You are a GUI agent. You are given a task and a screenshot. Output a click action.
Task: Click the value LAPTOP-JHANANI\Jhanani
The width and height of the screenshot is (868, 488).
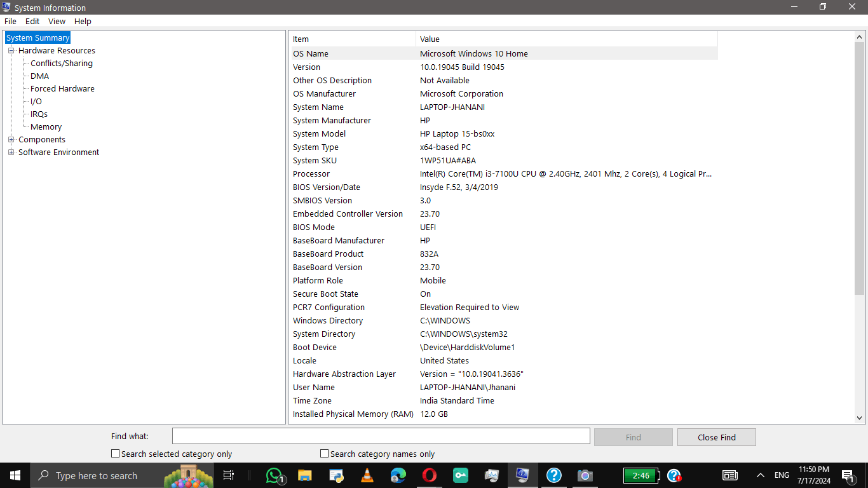[x=468, y=387]
